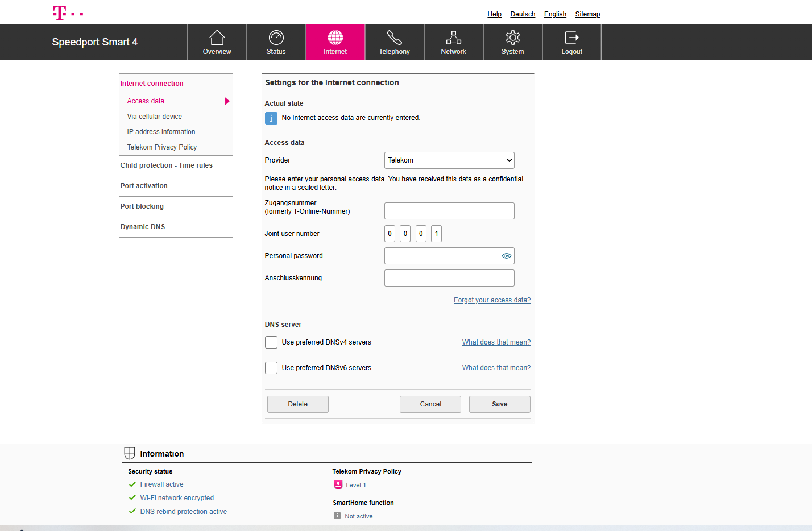Expand the Port activation section
812x531 pixels.
point(144,186)
